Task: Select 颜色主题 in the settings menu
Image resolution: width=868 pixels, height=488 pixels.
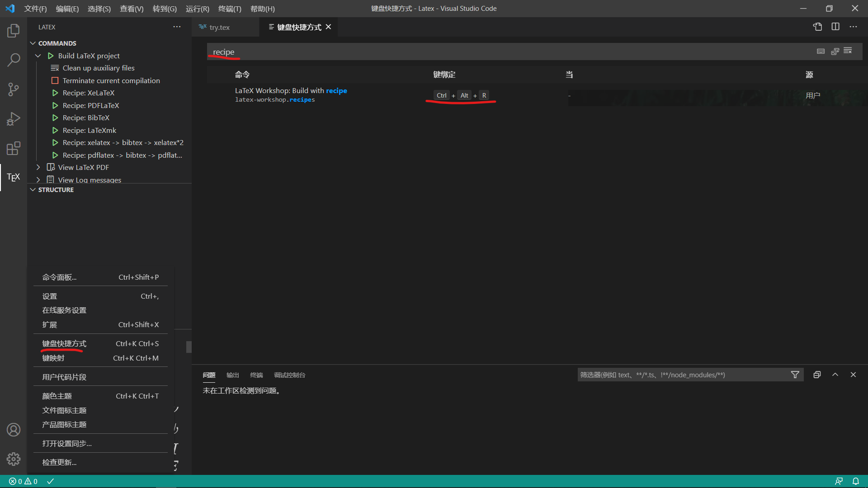Action: pos(57,396)
